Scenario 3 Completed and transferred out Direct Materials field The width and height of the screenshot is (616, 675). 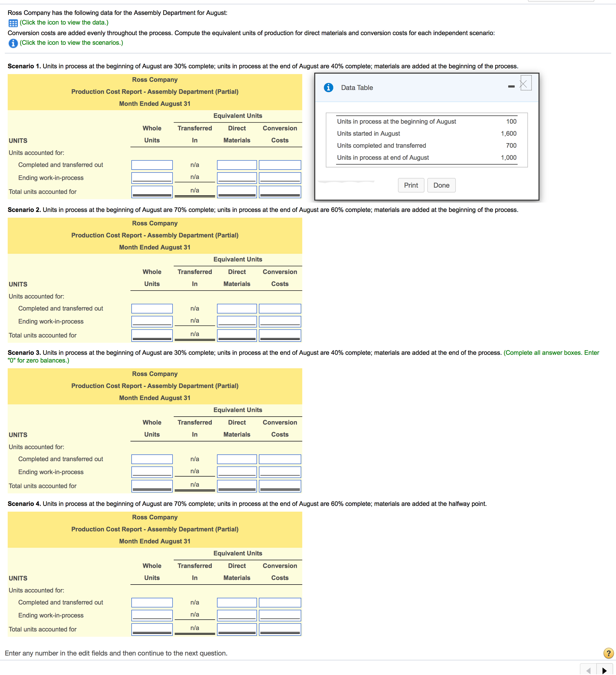237,459
